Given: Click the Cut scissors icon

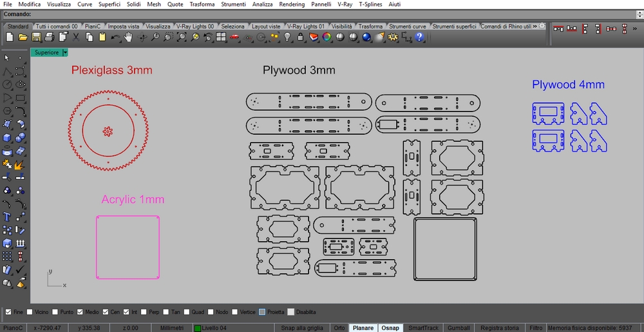Looking at the screenshot, I should coord(76,37).
